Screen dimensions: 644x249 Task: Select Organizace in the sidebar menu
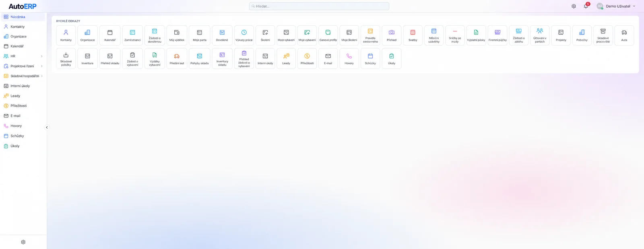[23, 37]
